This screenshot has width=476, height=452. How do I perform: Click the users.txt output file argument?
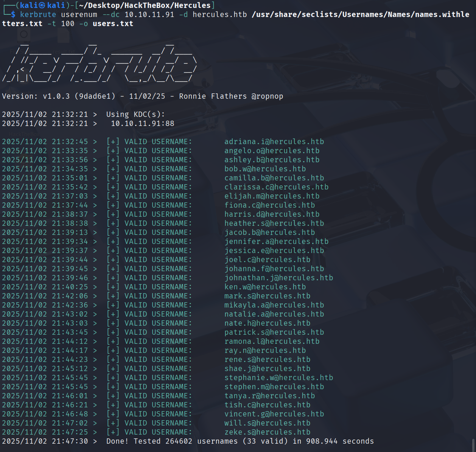pos(113,24)
